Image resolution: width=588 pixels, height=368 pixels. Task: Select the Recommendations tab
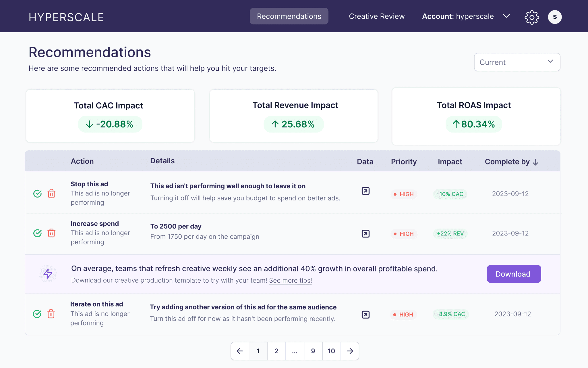(289, 16)
